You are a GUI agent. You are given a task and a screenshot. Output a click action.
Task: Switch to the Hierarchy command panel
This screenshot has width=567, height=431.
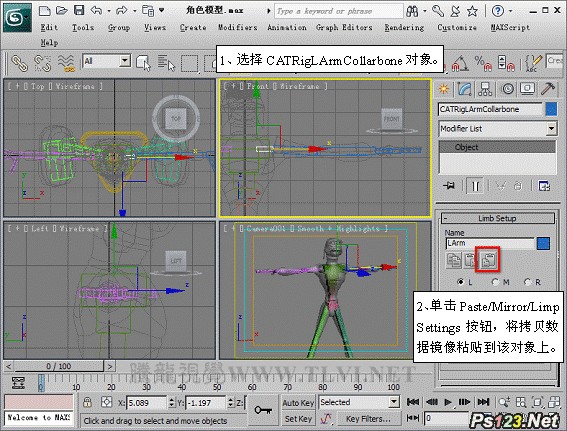[485, 89]
